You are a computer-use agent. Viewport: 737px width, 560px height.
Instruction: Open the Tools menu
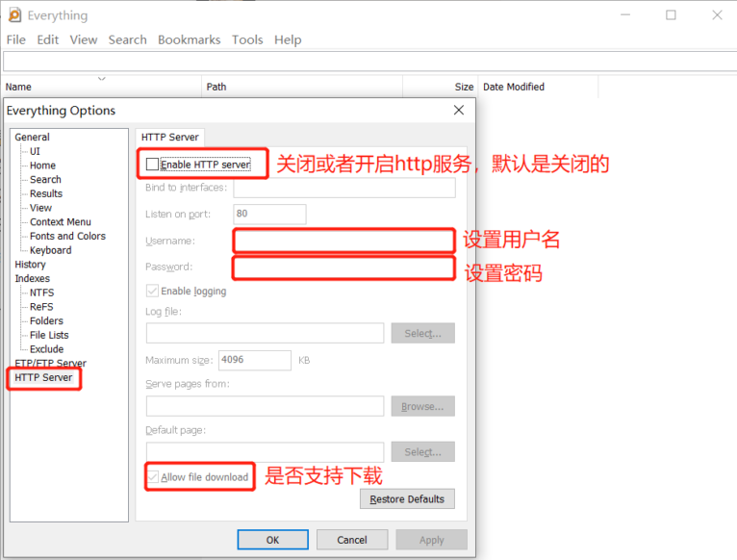pyautogui.click(x=247, y=40)
